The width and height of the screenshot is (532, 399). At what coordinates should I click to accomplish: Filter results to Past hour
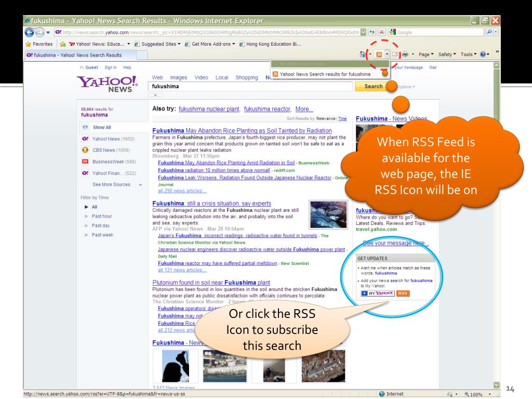point(101,216)
